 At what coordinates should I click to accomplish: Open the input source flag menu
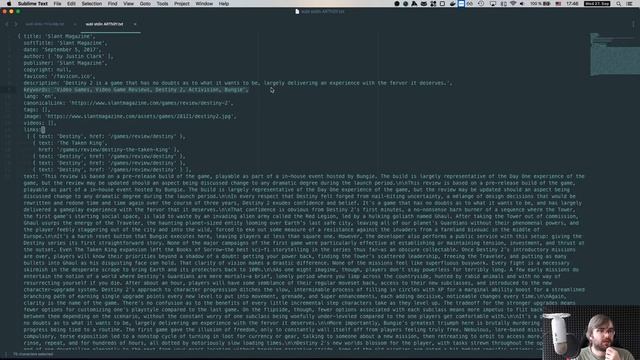coord(558,3)
